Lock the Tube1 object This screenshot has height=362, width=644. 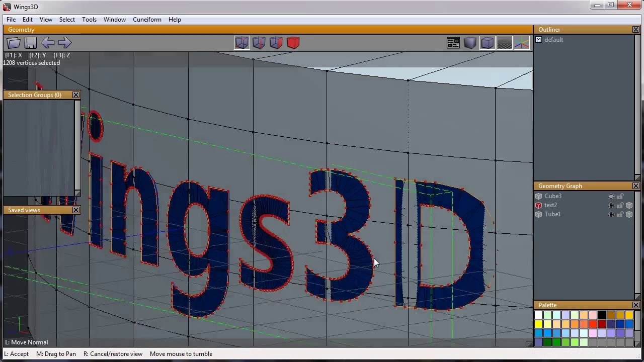coord(620,214)
